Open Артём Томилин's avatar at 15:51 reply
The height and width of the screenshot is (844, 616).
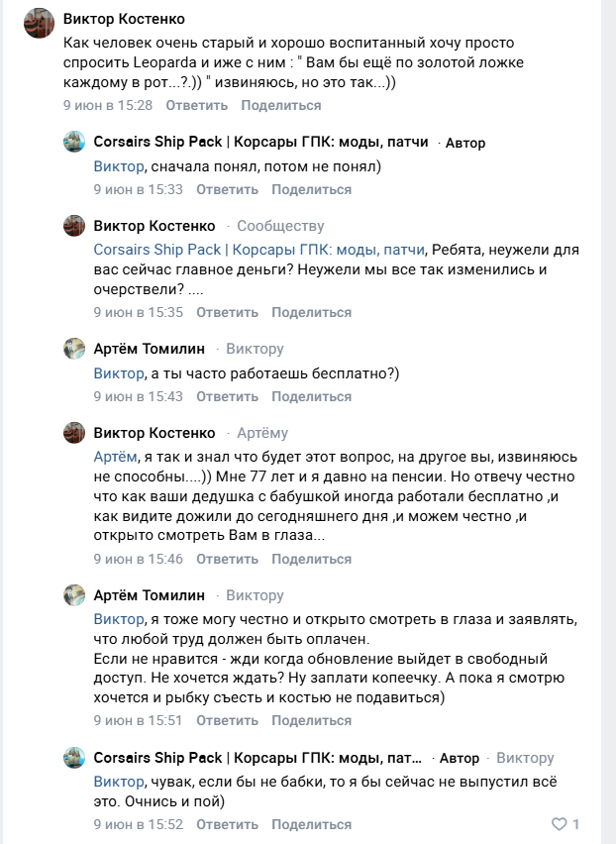(x=74, y=595)
